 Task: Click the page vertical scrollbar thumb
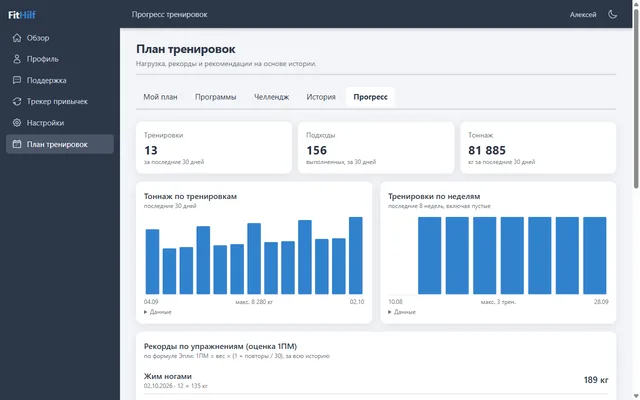pos(636,98)
